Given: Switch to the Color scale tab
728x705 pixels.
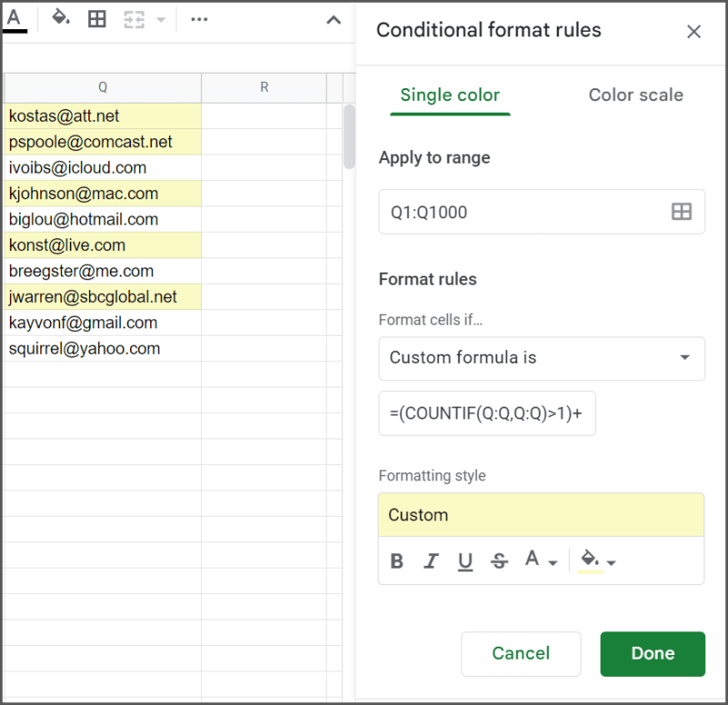Looking at the screenshot, I should [635, 95].
